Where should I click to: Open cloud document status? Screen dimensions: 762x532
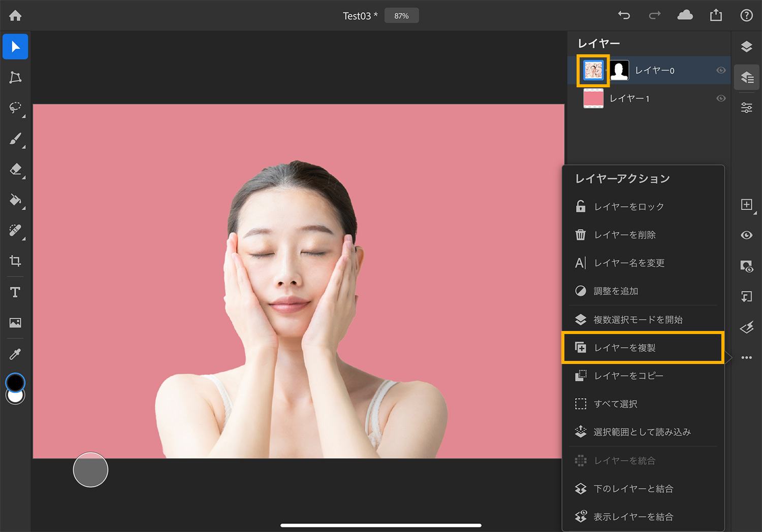tap(685, 15)
